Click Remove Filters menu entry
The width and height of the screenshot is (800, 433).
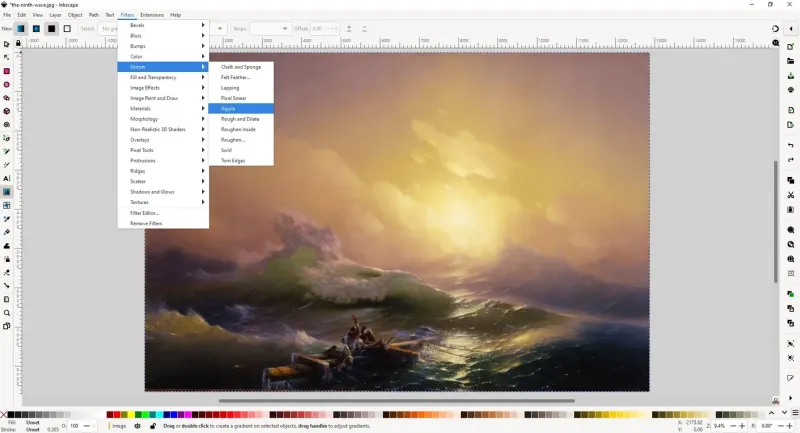coord(163,223)
